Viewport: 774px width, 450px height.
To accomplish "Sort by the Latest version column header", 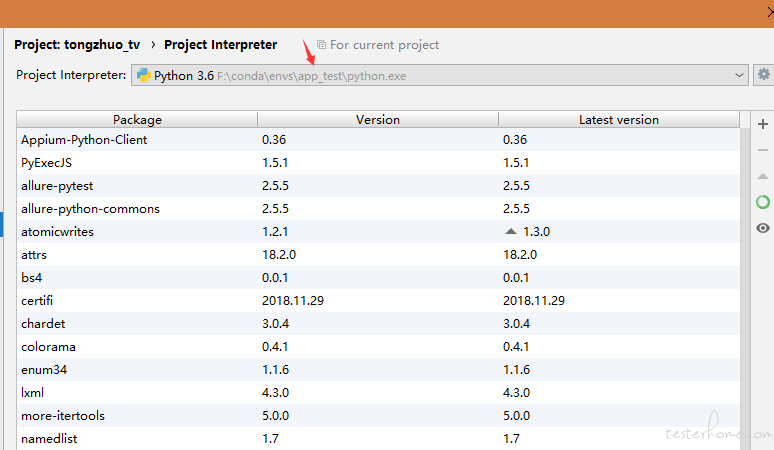I will (619, 119).
